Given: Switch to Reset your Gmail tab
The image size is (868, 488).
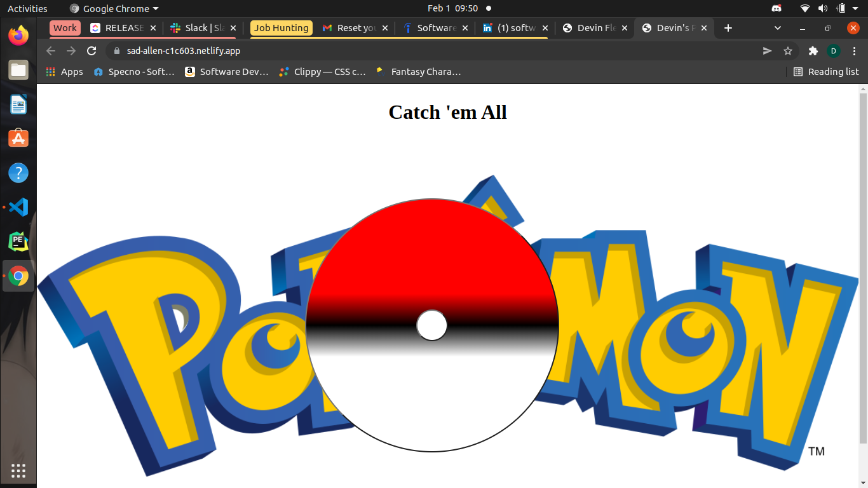Looking at the screenshot, I should [355, 28].
